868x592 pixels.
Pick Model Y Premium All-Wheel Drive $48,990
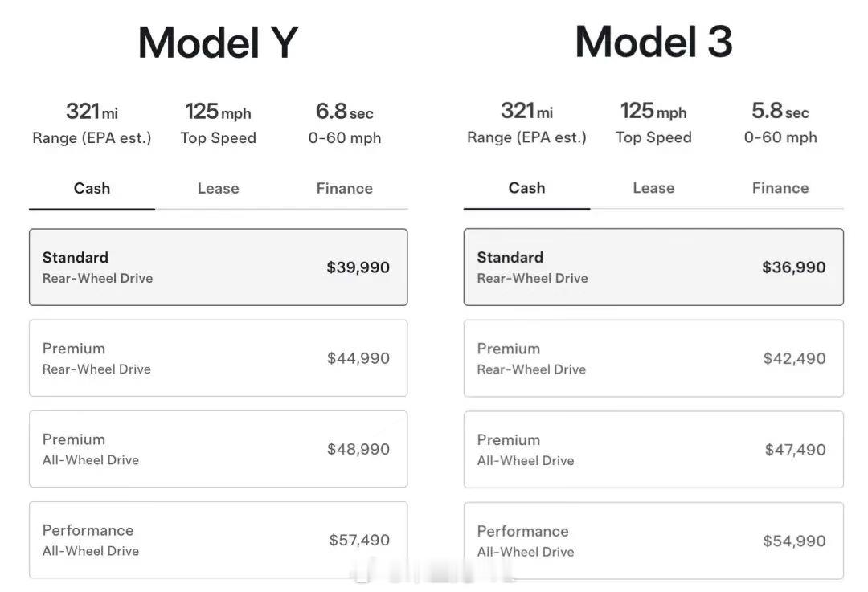click(x=218, y=449)
